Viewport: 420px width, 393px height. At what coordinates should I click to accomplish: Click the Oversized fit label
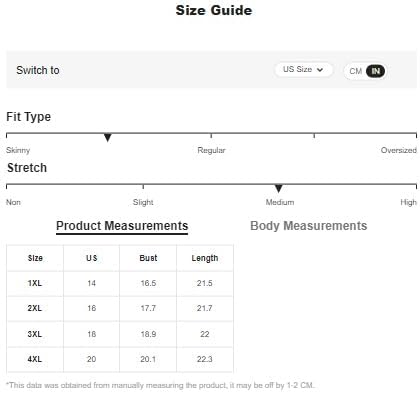click(x=399, y=150)
